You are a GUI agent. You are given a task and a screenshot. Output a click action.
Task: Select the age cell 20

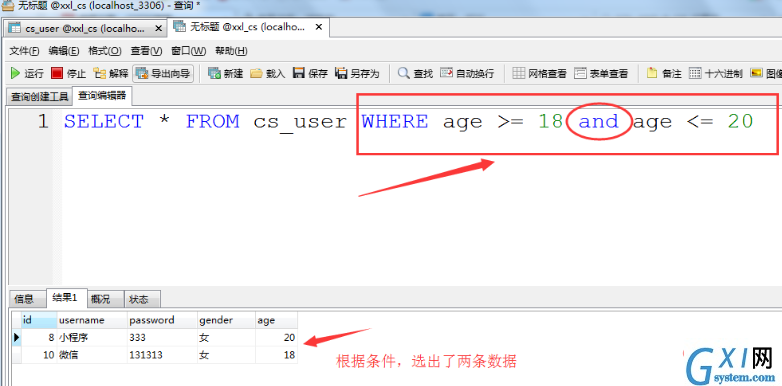pyautogui.click(x=276, y=337)
